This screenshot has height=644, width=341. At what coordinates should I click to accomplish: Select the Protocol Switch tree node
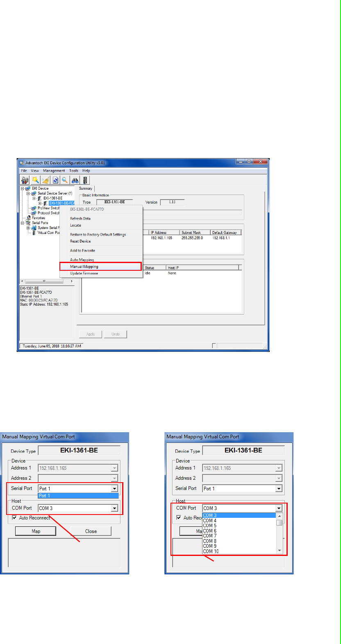(x=48, y=213)
